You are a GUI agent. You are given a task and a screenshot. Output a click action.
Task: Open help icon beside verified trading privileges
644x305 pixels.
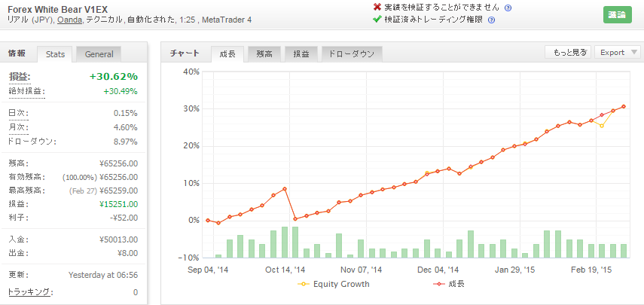491,20
